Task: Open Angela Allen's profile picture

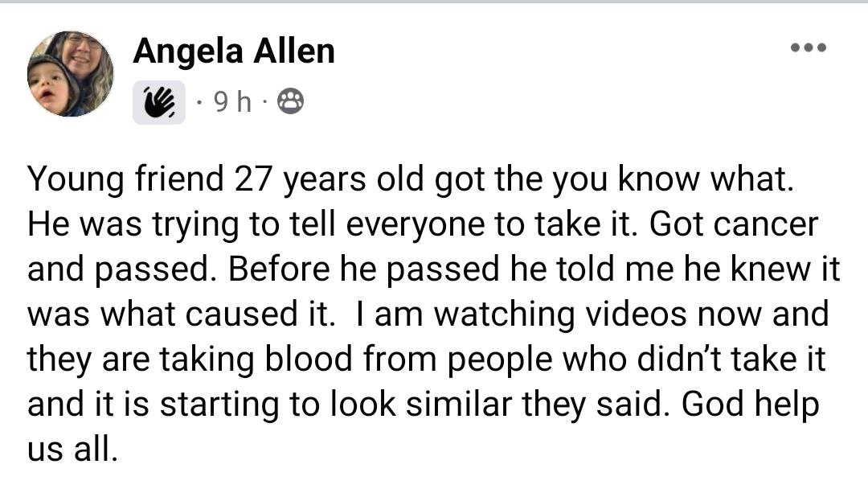Action: [x=71, y=74]
